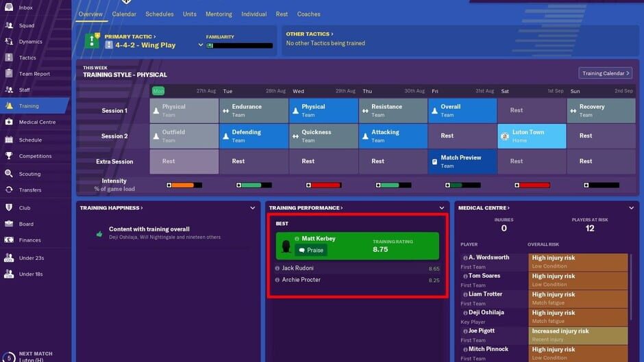Click the Finances icon in the sidebar
The width and height of the screenshot is (644, 362).
(9, 240)
